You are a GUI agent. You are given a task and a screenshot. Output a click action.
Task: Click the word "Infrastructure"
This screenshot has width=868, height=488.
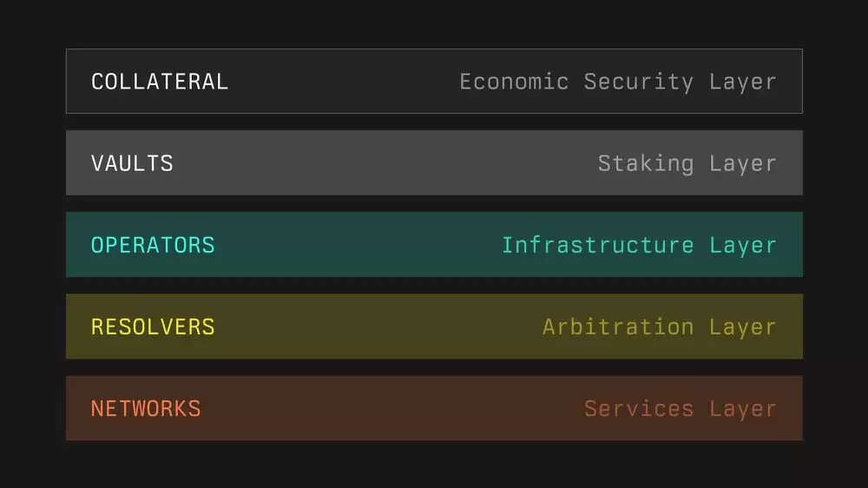597,245
